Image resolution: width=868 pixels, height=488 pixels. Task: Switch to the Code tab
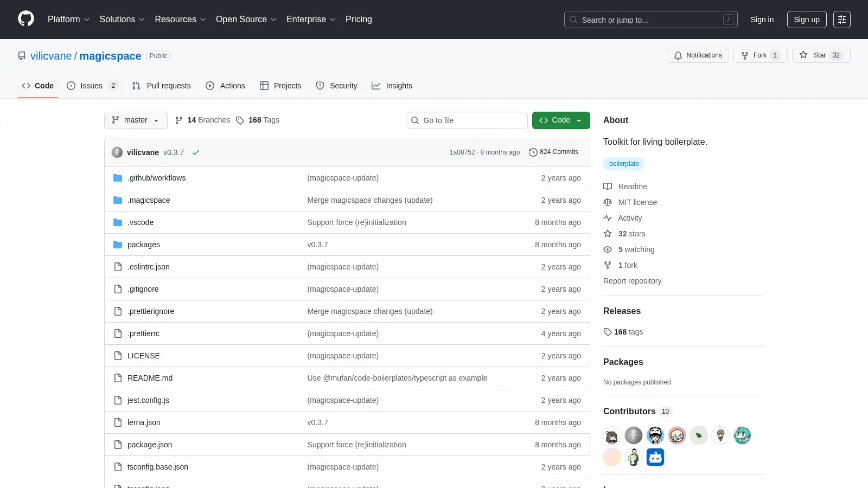click(38, 86)
